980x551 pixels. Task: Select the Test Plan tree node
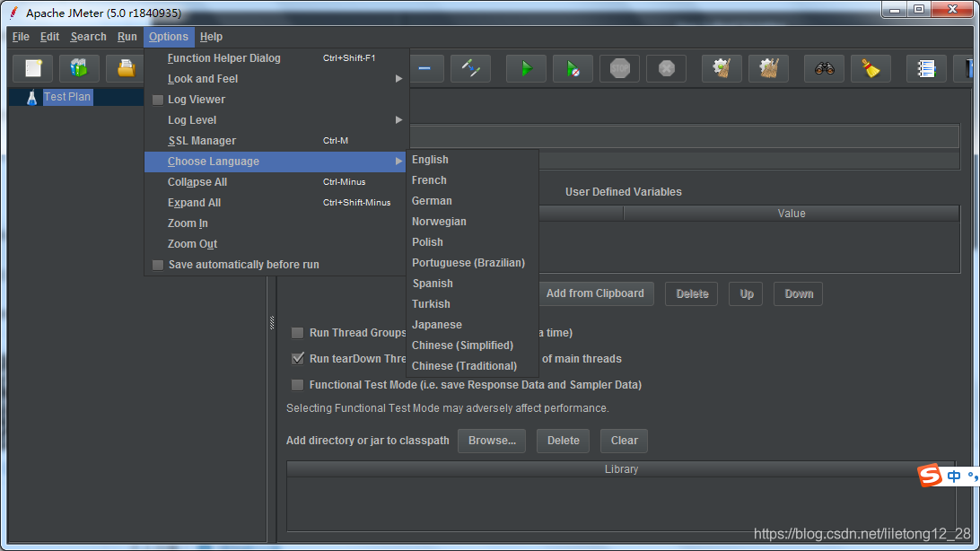click(x=67, y=97)
